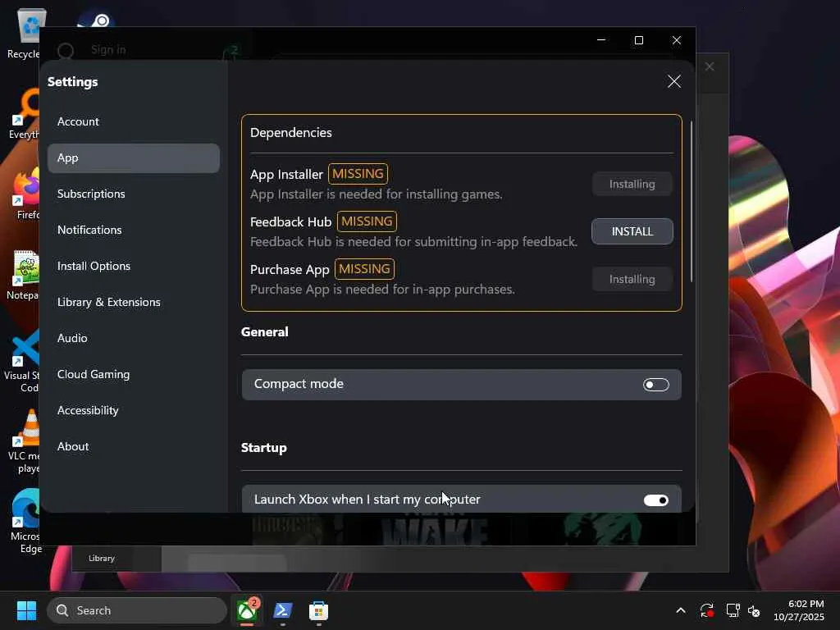Open Audio settings
Image resolution: width=840 pixels, height=630 pixels.
tap(134, 338)
